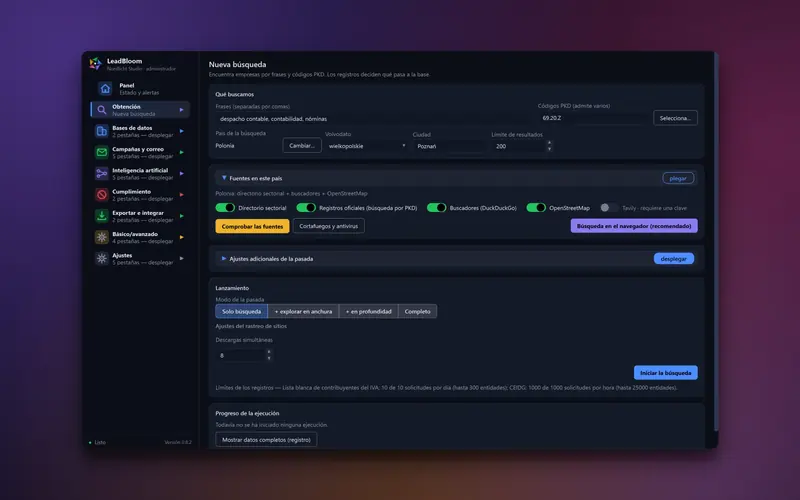Choose the + en profundidad mode
800x500 pixels.
coord(368,311)
